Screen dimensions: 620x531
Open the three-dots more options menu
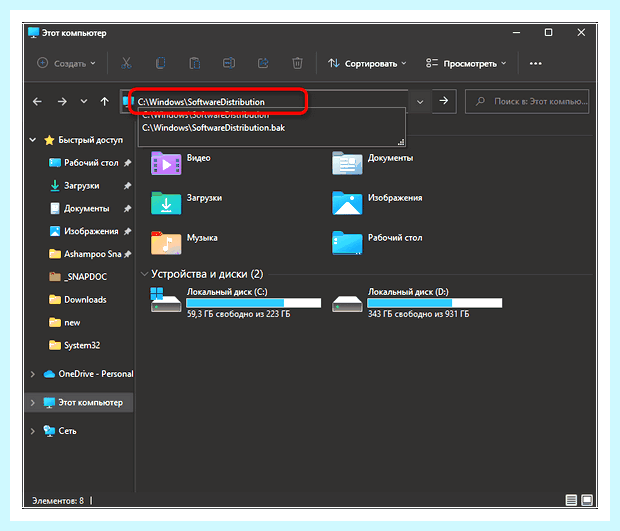(535, 64)
